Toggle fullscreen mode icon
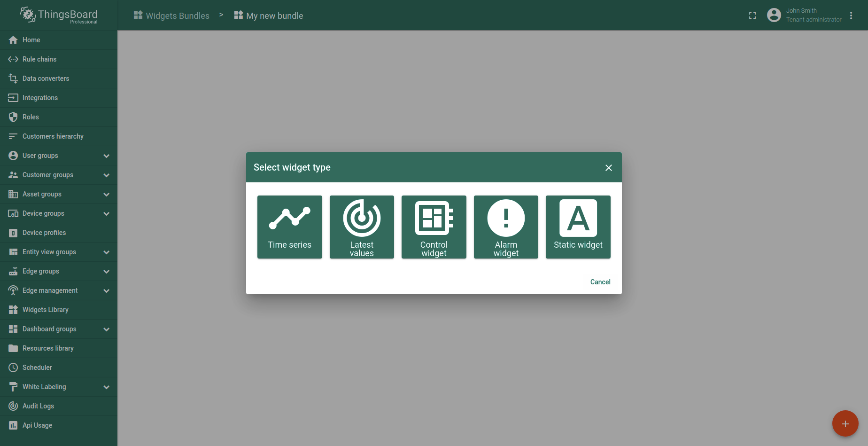868x446 pixels. (x=752, y=16)
